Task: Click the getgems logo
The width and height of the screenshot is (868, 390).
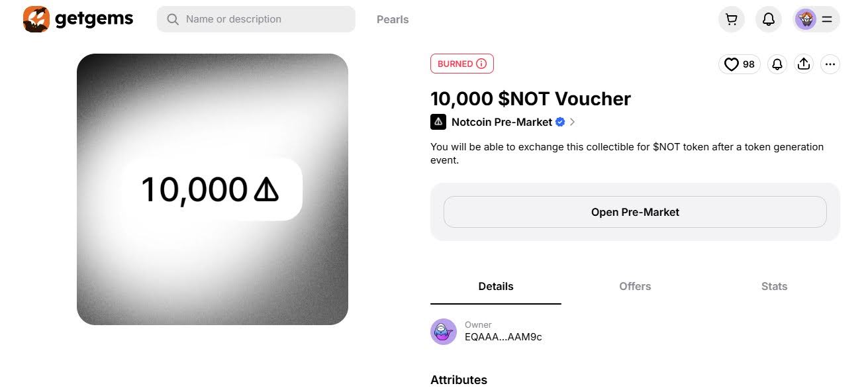Action: pyautogui.click(x=77, y=19)
